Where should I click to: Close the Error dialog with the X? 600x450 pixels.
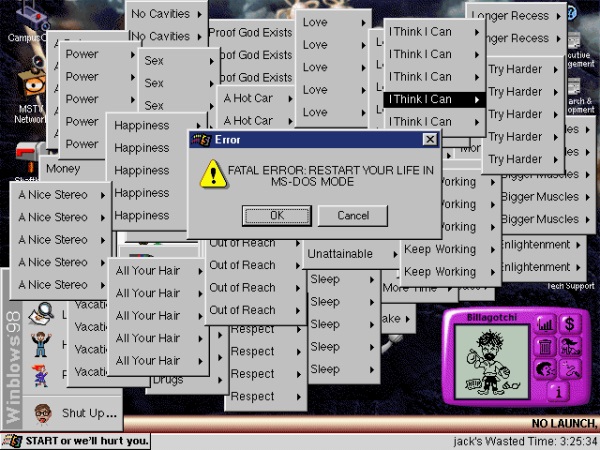click(430, 139)
